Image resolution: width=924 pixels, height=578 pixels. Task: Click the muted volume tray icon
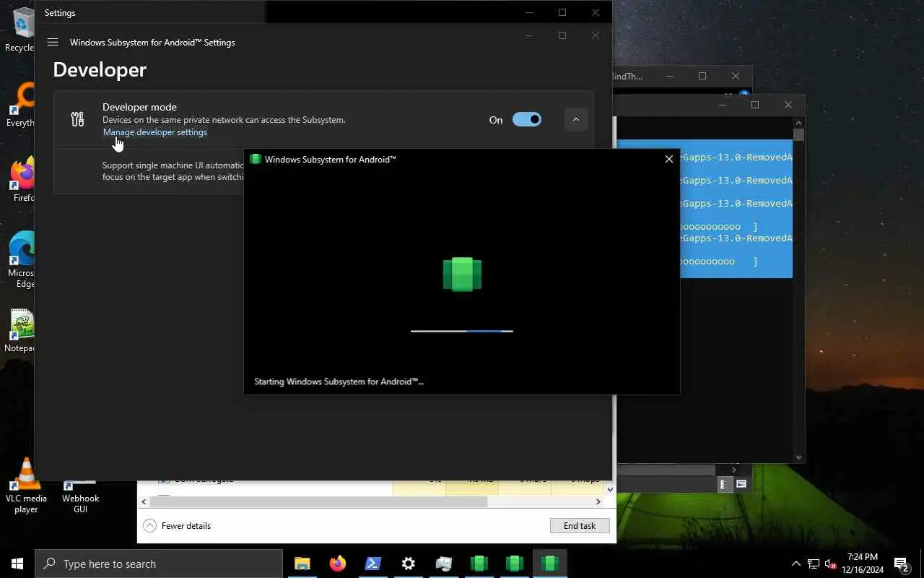click(x=831, y=564)
